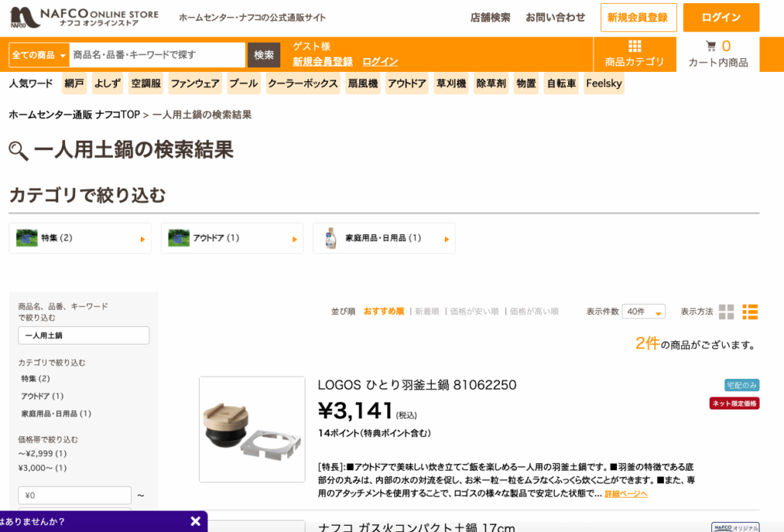
Task: Select popular keyword ファンウェア
Action: click(195, 83)
